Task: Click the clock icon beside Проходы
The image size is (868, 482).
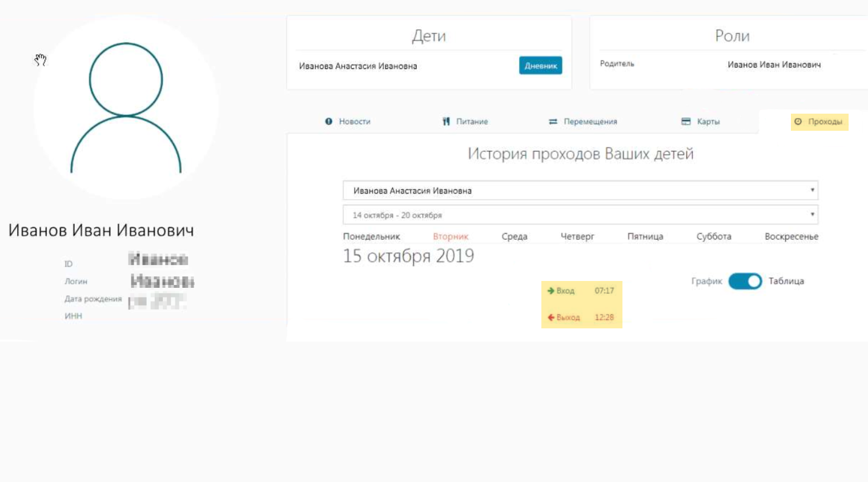Action: point(798,122)
